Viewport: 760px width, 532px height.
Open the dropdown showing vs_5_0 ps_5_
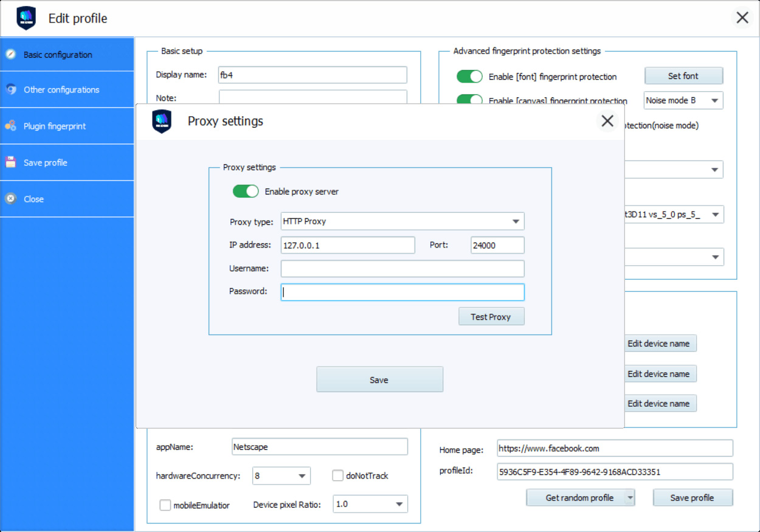click(674, 215)
